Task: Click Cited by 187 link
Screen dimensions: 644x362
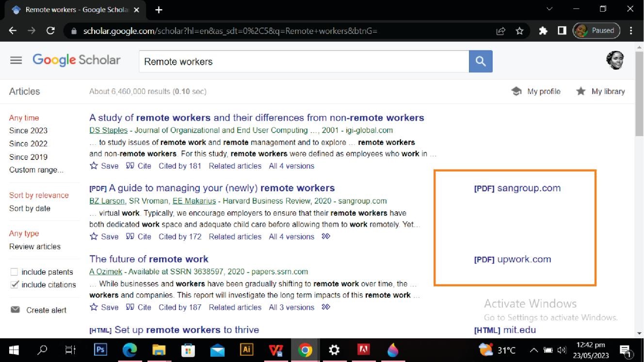Action: pyautogui.click(x=180, y=307)
